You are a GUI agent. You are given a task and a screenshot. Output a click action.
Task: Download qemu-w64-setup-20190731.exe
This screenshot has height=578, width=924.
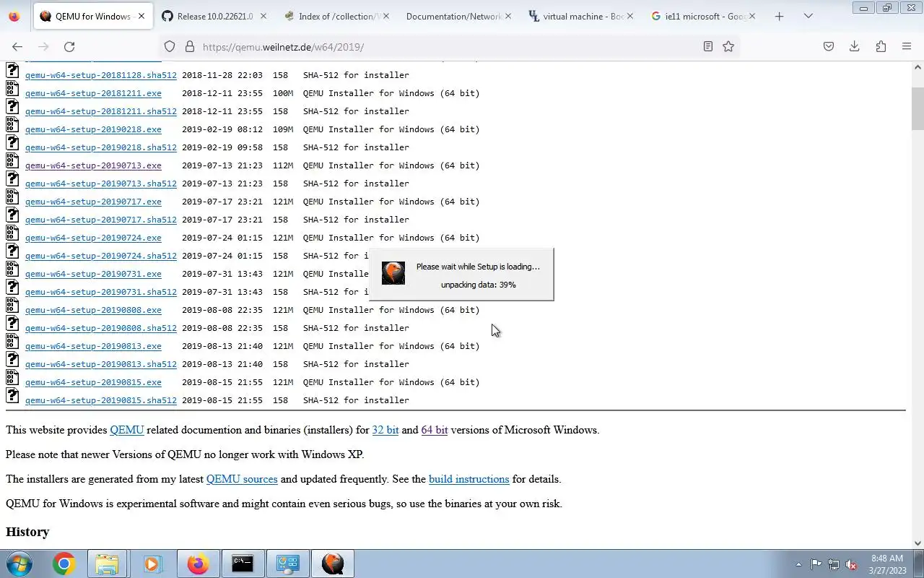click(x=93, y=274)
